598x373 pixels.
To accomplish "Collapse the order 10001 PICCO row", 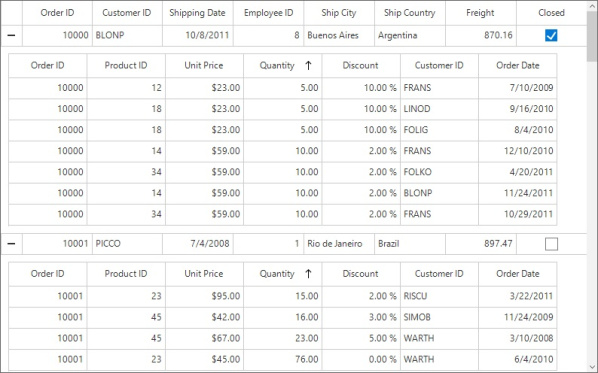I will (11, 244).
